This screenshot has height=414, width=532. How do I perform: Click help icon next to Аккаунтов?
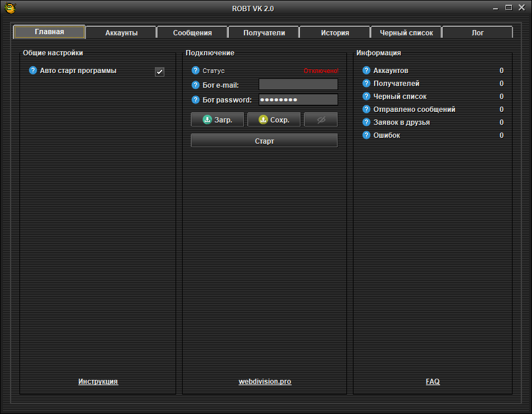tap(366, 71)
